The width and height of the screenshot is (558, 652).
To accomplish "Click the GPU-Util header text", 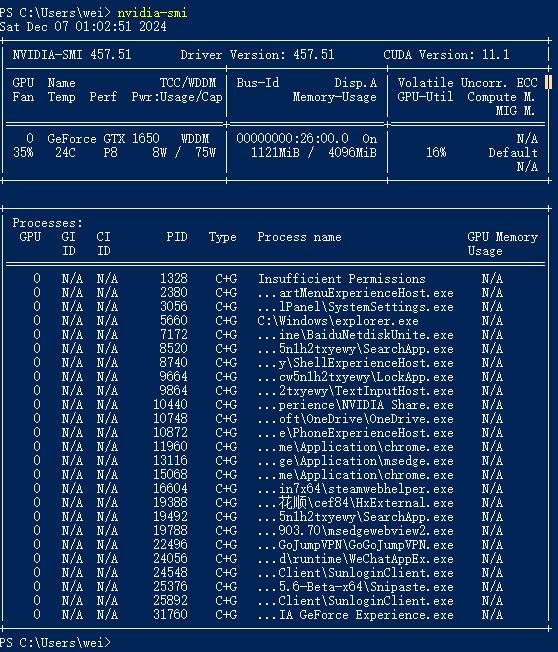I will click(x=425, y=97).
